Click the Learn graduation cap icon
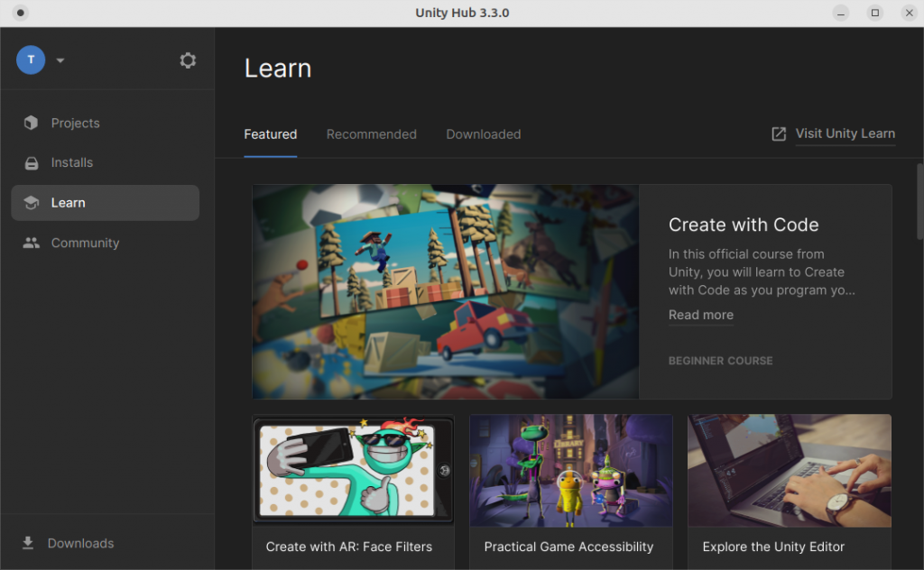Viewport: 924px width, 570px height. point(32,203)
